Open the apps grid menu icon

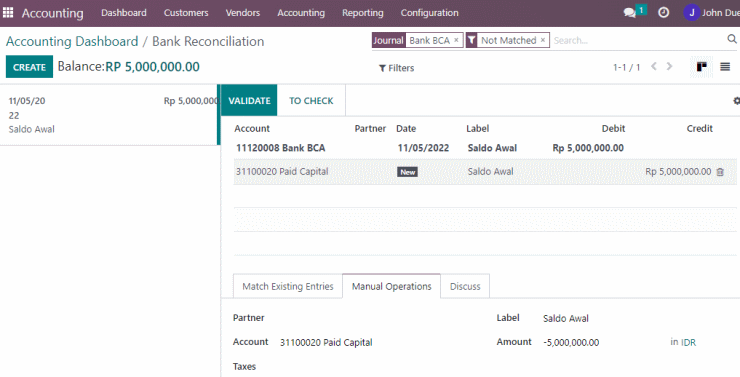pos(8,13)
